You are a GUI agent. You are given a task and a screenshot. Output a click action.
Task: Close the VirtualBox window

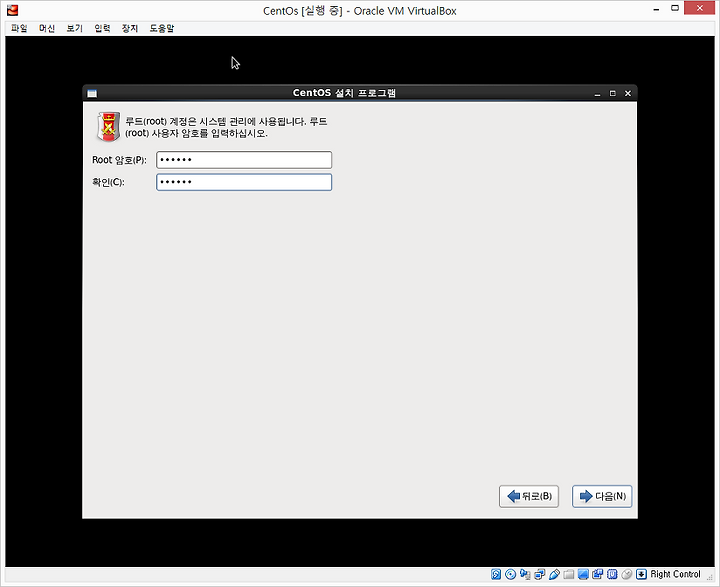click(699, 8)
